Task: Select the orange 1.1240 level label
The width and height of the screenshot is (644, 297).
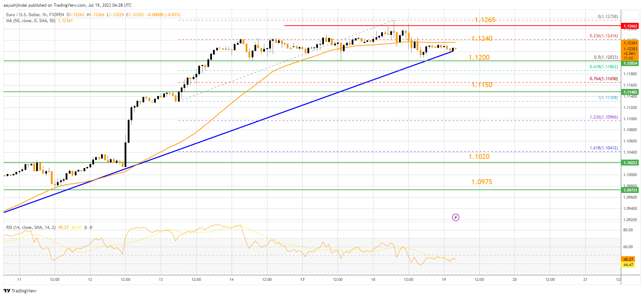Action: pos(482,38)
